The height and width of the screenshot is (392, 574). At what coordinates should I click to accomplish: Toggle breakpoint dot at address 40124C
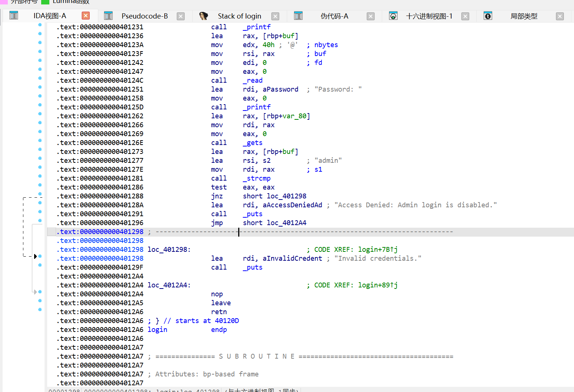pyautogui.click(x=40, y=78)
